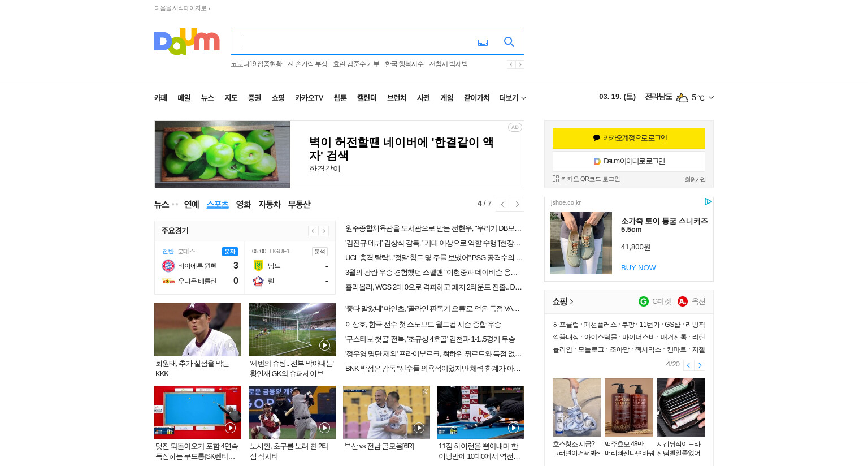Click 다음을 시작페이지로 link

182,8
